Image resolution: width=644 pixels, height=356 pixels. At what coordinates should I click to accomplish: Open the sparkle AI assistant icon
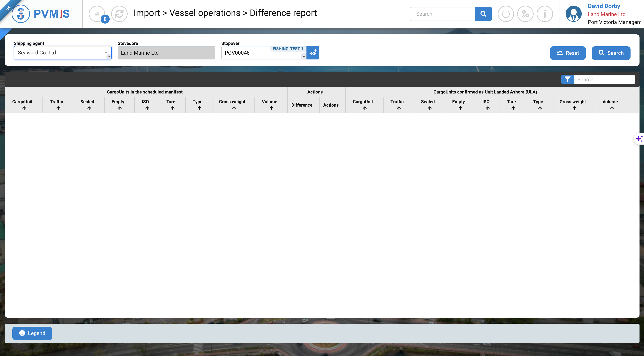[x=640, y=139]
